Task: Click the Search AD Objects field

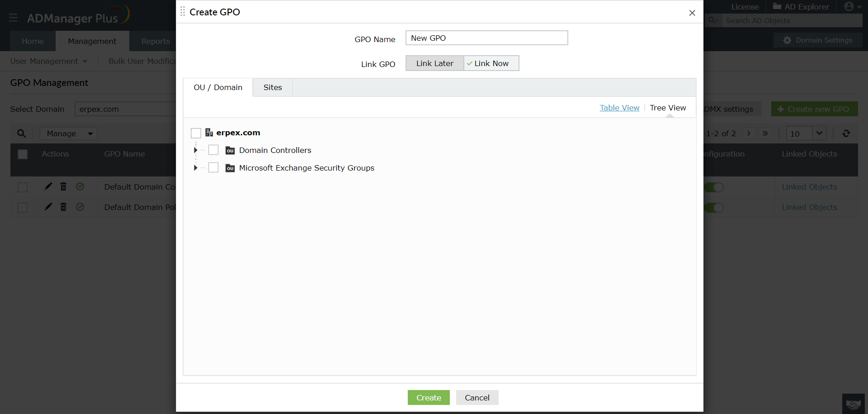Action: point(792,21)
